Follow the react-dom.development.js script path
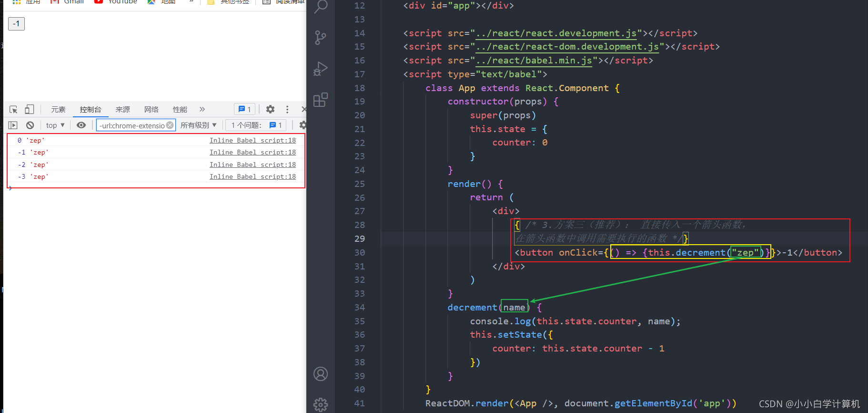This screenshot has height=413, width=868. click(x=567, y=47)
